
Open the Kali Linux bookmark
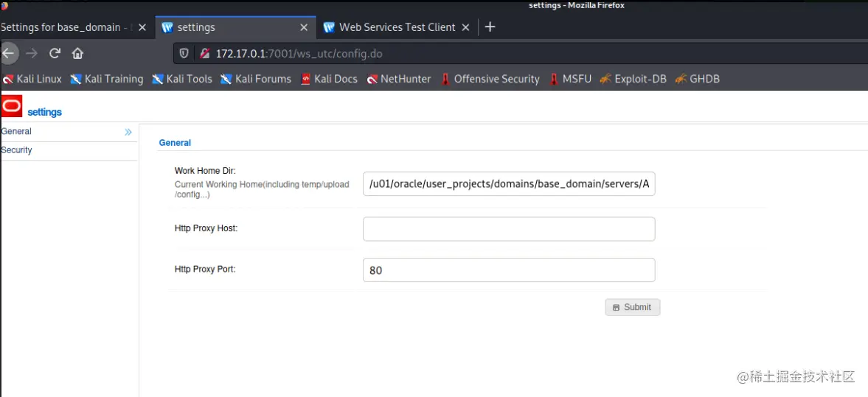pos(32,79)
